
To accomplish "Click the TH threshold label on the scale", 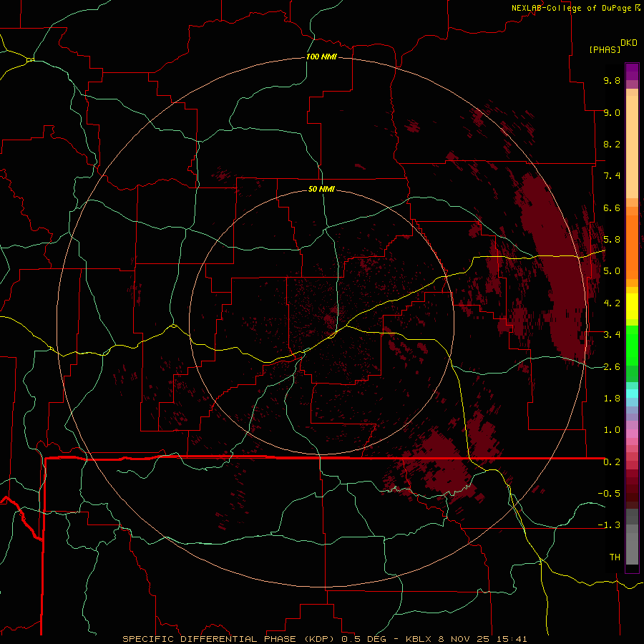I will [x=615, y=557].
